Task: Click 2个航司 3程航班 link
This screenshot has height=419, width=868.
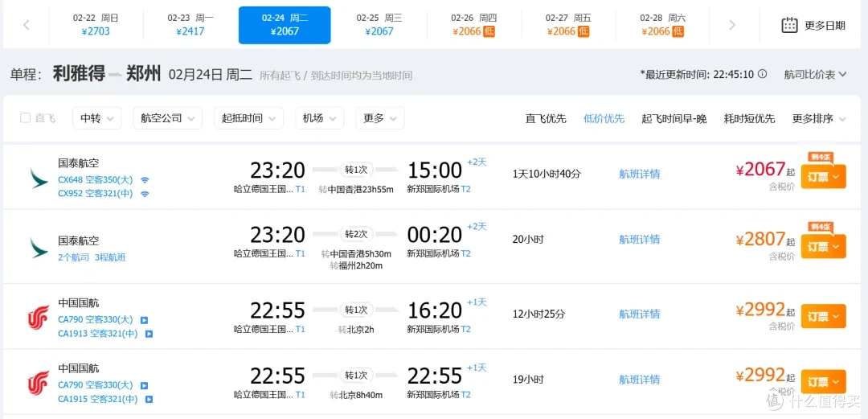Action: (92, 257)
